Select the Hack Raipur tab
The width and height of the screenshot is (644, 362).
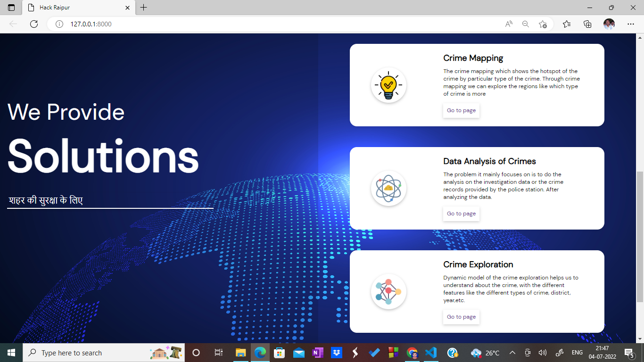(79, 8)
